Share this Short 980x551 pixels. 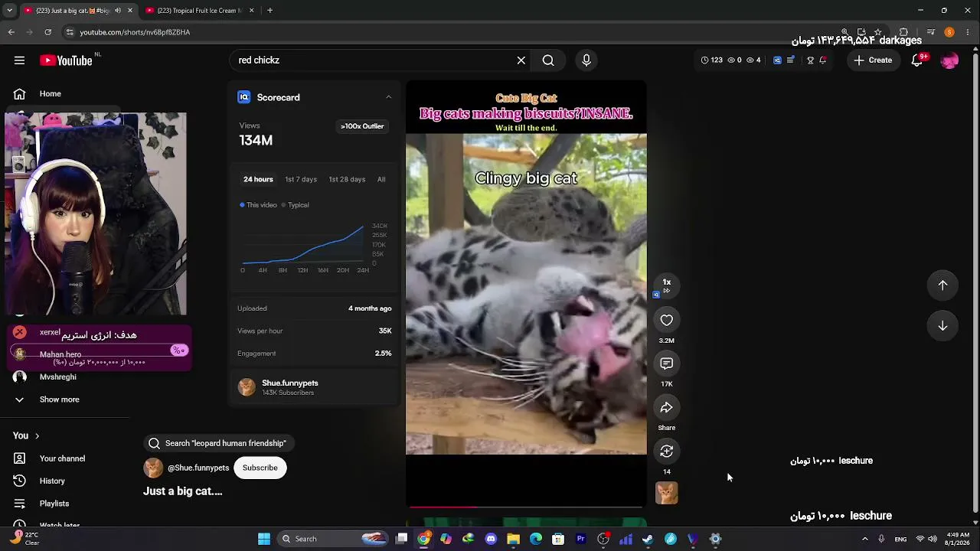(x=667, y=408)
